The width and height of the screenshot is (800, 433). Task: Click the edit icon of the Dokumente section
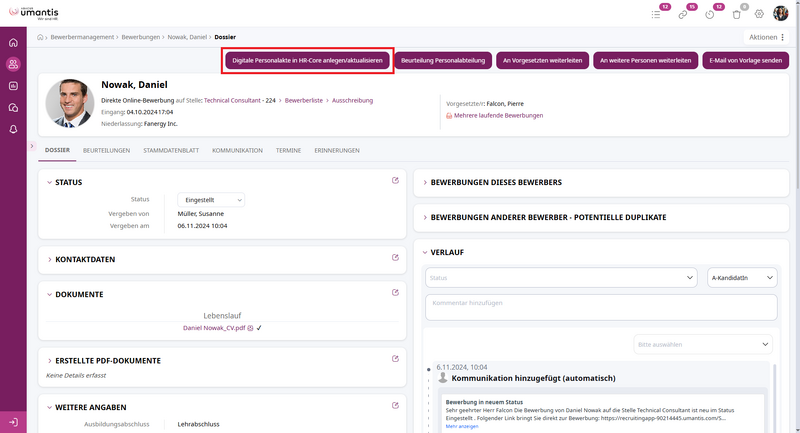click(395, 293)
